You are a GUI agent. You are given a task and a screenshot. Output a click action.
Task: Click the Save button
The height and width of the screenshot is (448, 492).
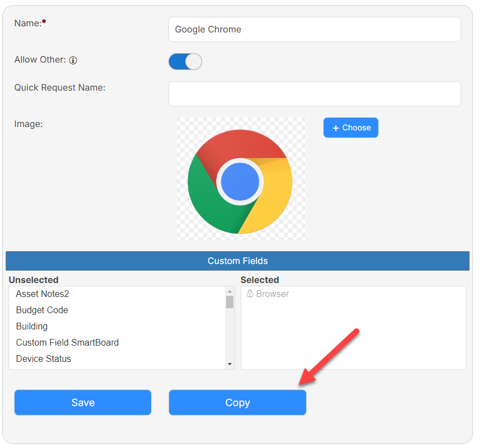[x=83, y=402]
